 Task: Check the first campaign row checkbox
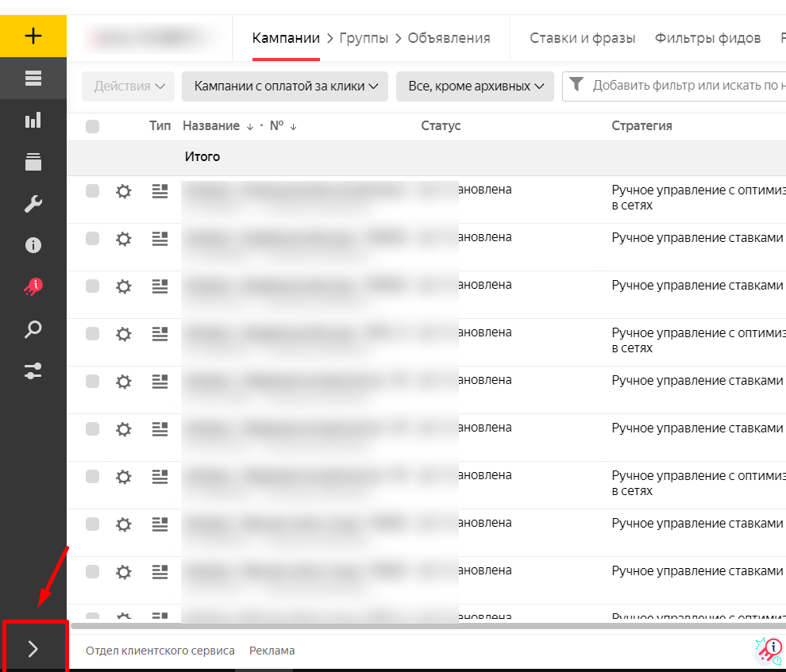pyautogui.click(x=92, y=191)
